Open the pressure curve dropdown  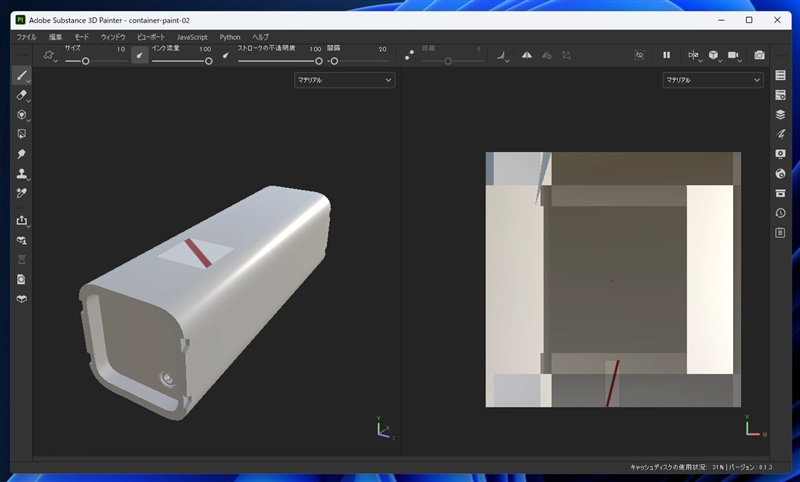(503, 55)
